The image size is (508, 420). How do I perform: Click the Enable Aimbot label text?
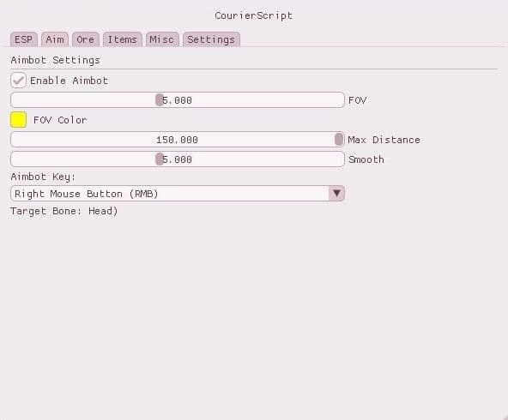[x=69, y=81]
